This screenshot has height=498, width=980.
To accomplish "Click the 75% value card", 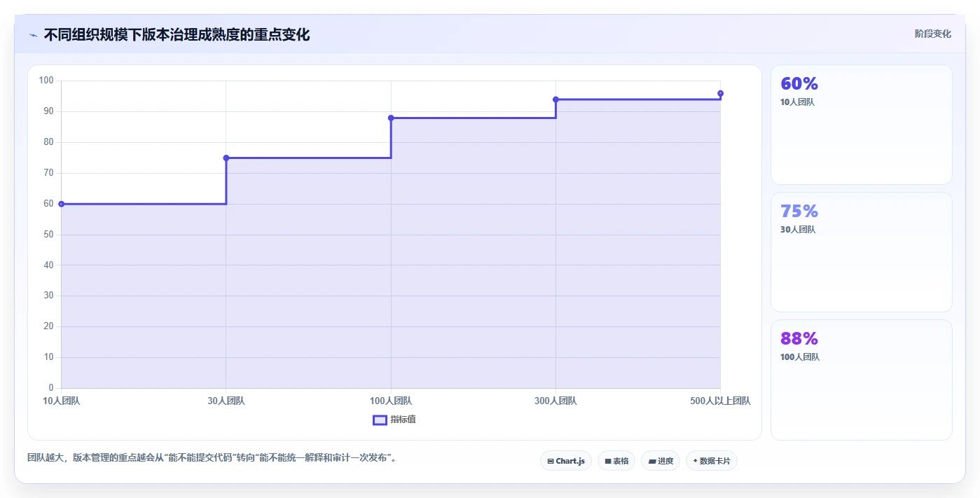I will (x=862, y=252).
